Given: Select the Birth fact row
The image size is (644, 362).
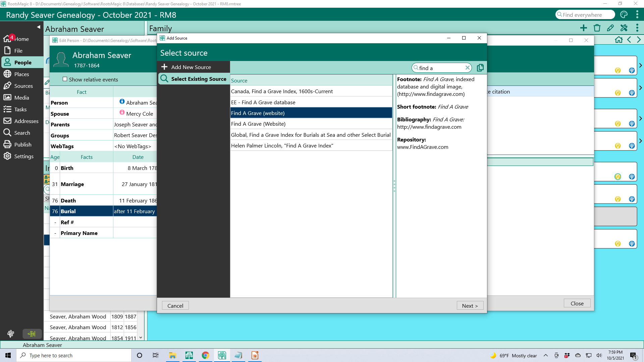Looking at the screenshot, I should [103, 168].
